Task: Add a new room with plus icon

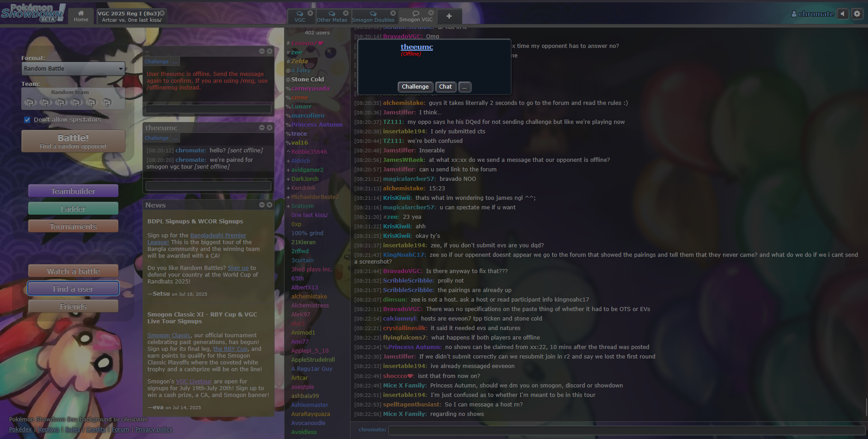Action: point(449,16)
